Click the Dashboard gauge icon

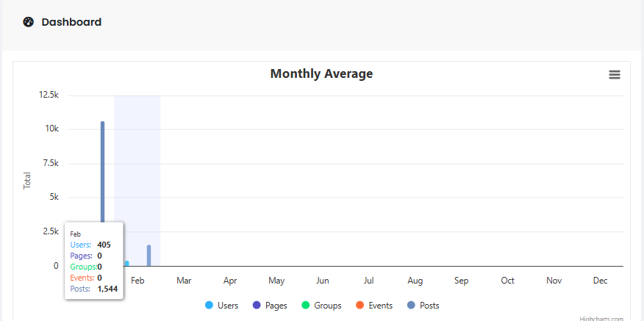tap(29, 22)
